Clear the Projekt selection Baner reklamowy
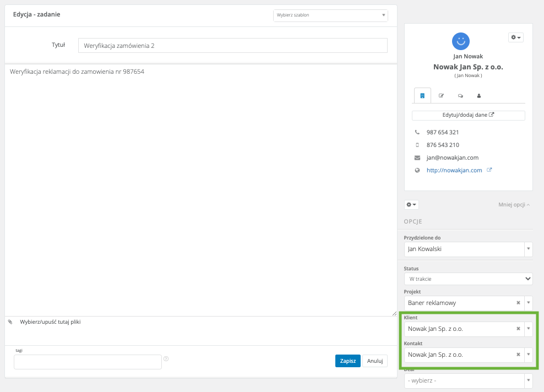The height and width of the screenshot is (392, 544). point(518,303)
